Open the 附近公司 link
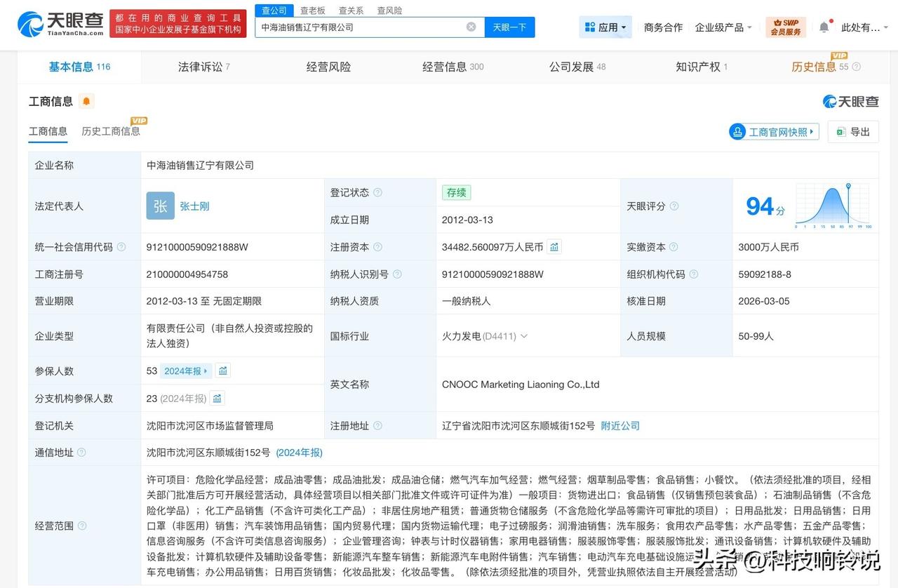This screenshot has width=898, height=588. [619, 425]
